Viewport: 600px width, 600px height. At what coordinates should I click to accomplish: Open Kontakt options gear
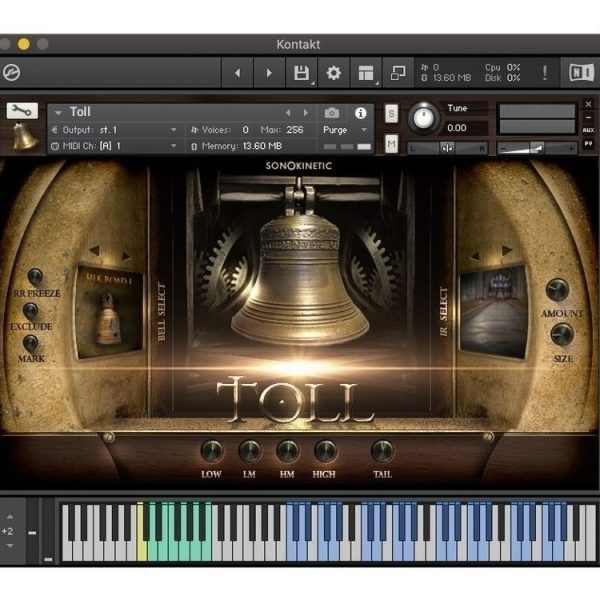[333, 73]
